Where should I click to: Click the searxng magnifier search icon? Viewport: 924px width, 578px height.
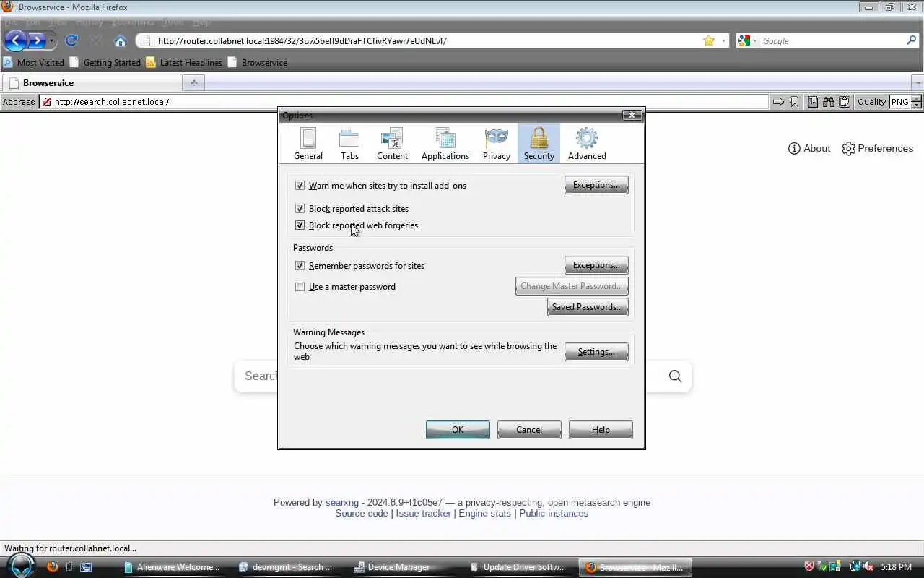click(x=675, y=376)
